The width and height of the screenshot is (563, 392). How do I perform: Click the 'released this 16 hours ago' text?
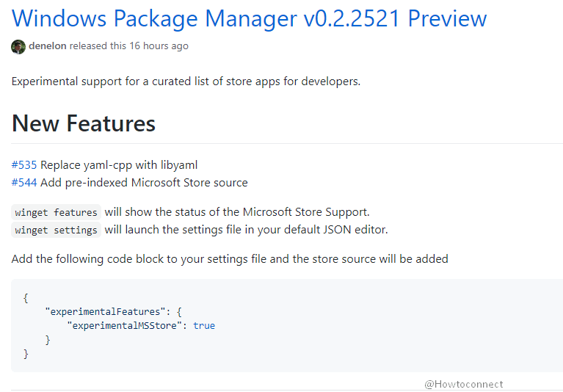pyautogui.click(x=129, y=46)
